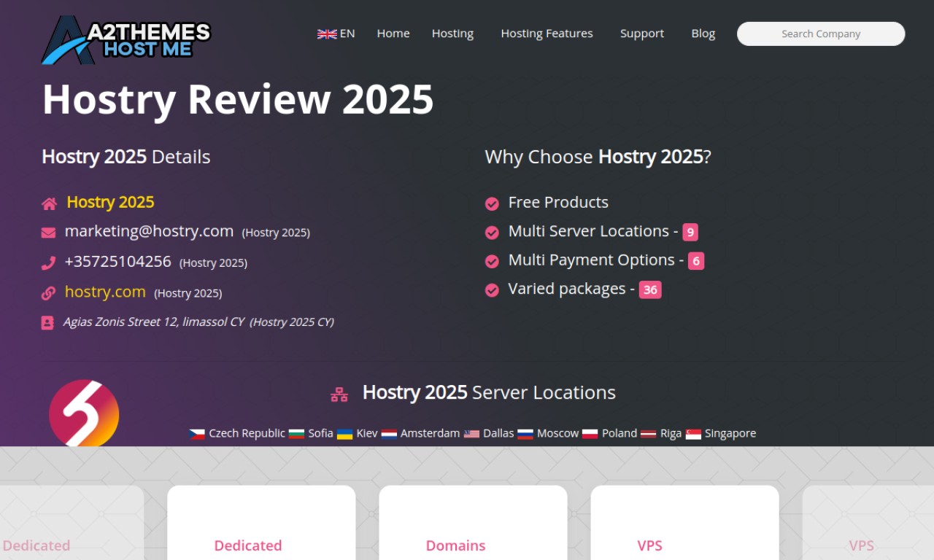Follow the yellow Hostry 2025 link
Viewport: 934px width, 560px height.
point(110,203)
